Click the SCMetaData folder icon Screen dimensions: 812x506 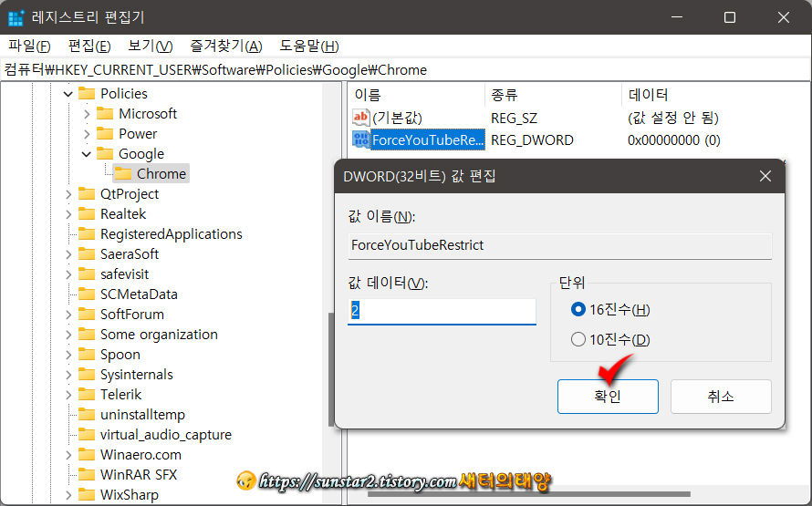(x=87, y=294)
